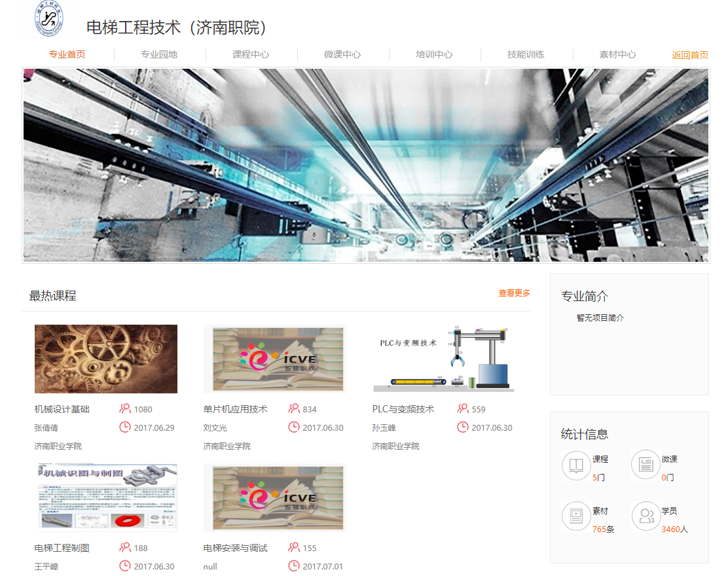This screenshot has height=576, width=728.
Task: Click the 课程 book icon in statistics
Action: [576, 465]
